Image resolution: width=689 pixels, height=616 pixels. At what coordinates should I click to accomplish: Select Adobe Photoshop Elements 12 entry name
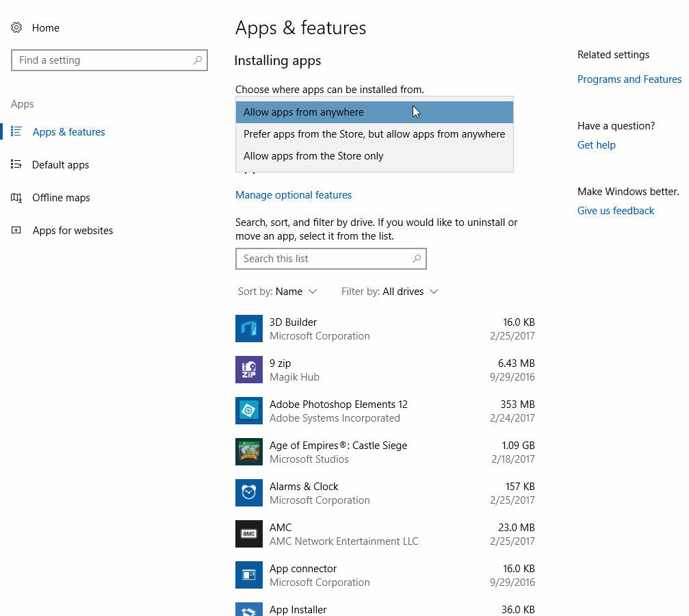click(339, 404)
